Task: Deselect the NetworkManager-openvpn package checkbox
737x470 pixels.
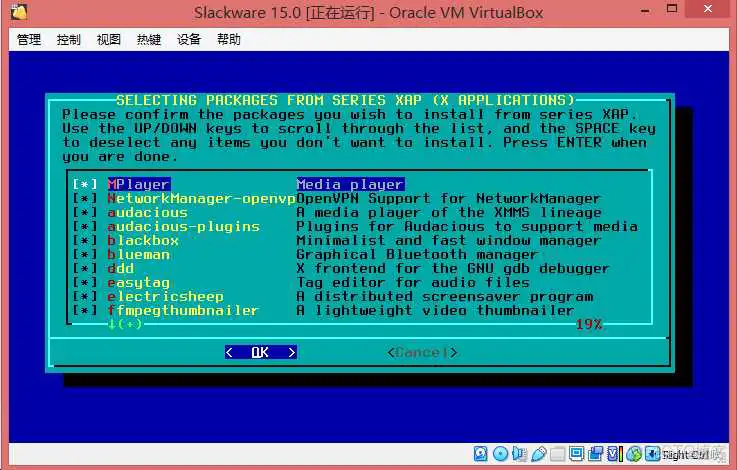Action: tap(85, 198)
